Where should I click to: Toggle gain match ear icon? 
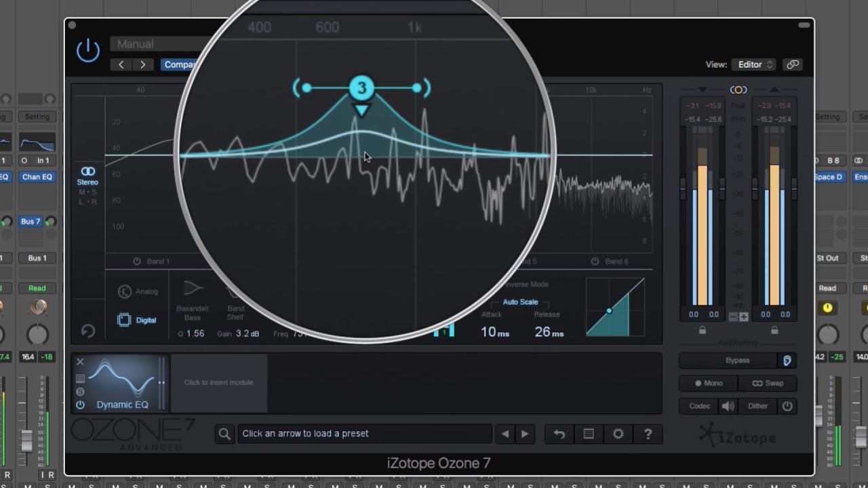(x=787, y=361)
